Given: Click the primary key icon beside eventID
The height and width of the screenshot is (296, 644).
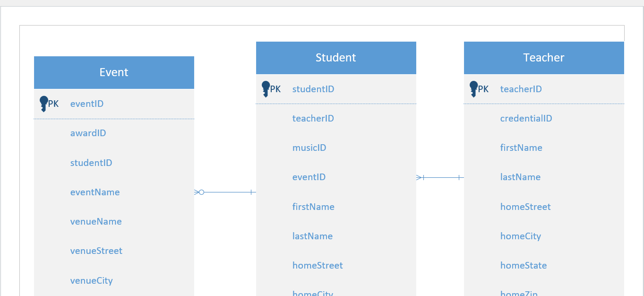Looking at the screenshot, I should 44,104.
